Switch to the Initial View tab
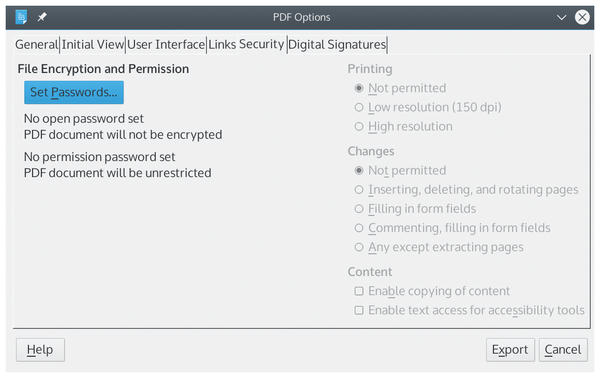 coord(93,44)
